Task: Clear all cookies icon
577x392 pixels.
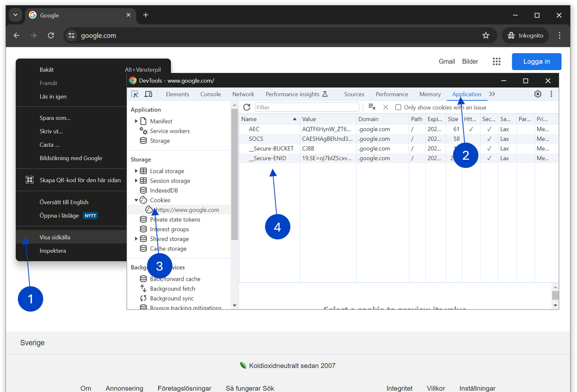Action: (x=372, y=107)
